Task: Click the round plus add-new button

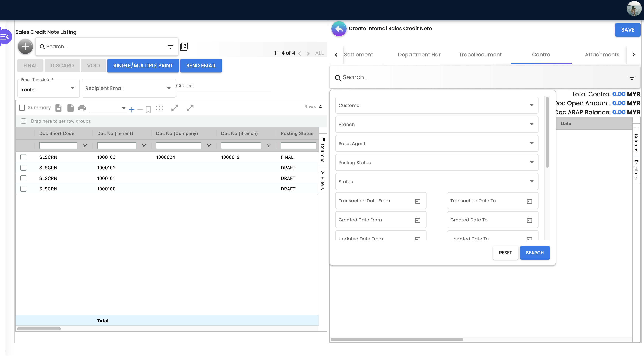Action: (25, 46)
